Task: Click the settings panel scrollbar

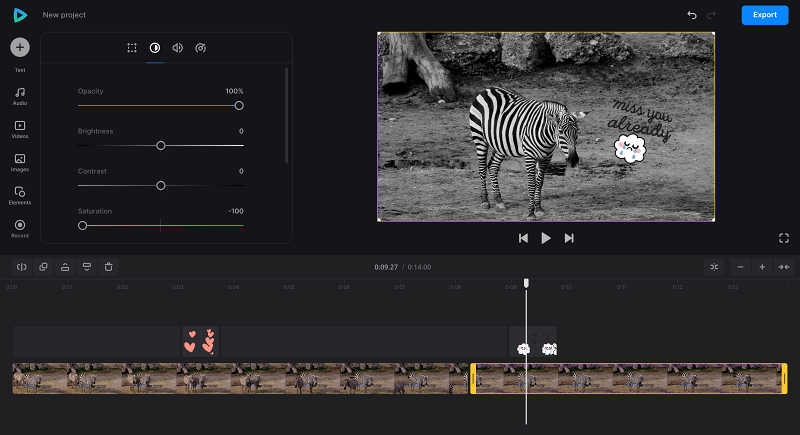Action: tap(287, 115)
